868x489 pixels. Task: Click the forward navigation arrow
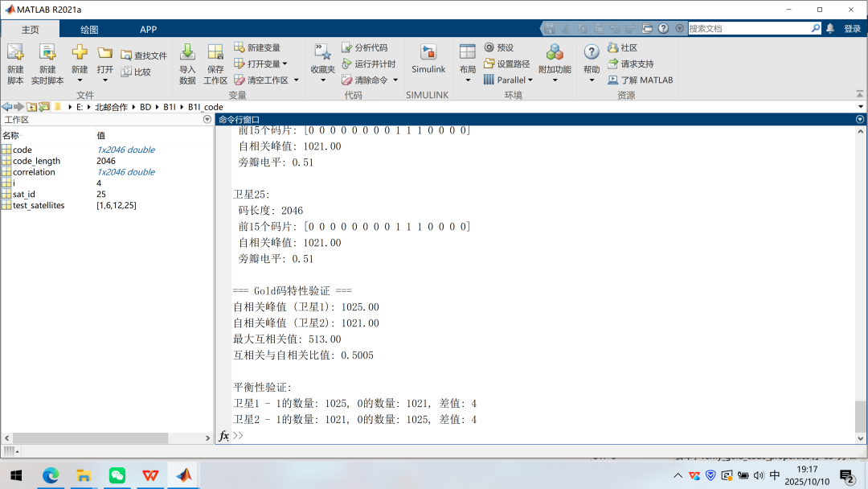[x=18, y=107]
